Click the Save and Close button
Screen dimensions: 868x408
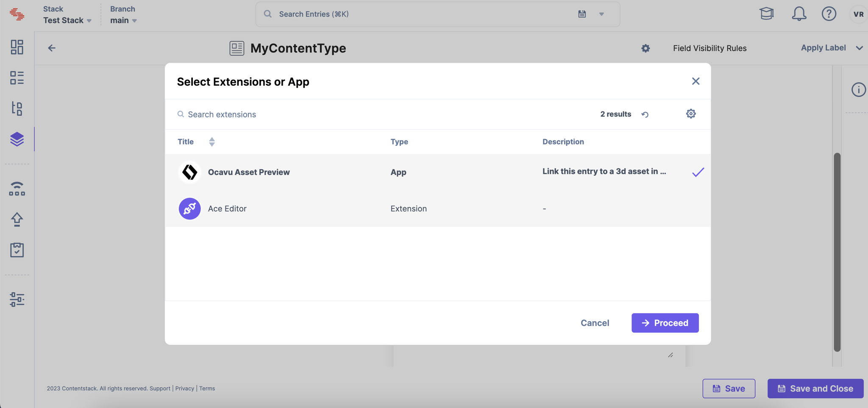click(815, 389)
